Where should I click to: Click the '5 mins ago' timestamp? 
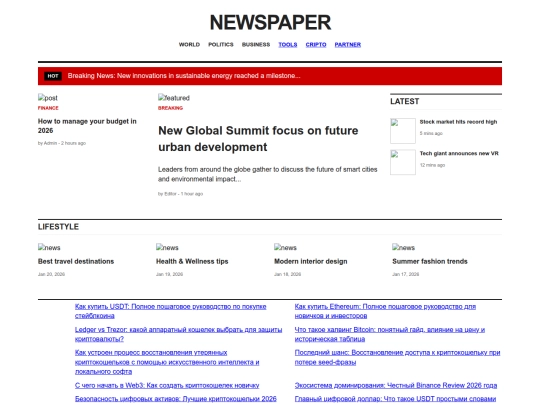click(431, 133)
